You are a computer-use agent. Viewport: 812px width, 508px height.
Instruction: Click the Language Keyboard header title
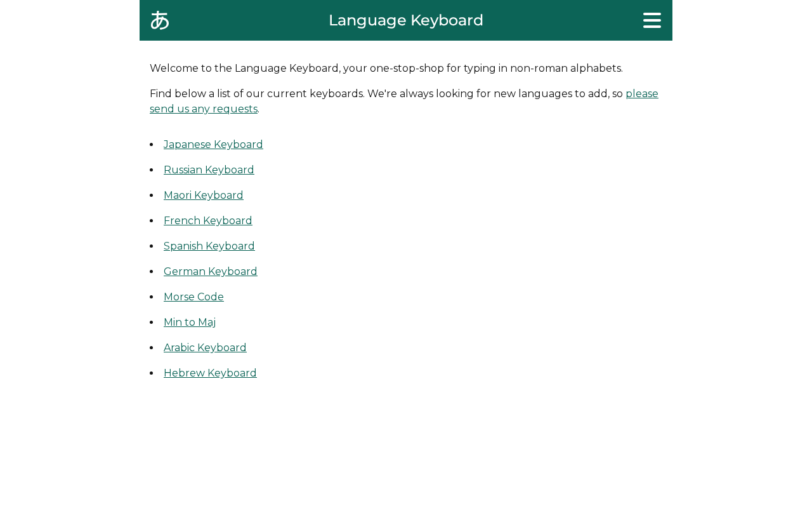click(406, 20)
